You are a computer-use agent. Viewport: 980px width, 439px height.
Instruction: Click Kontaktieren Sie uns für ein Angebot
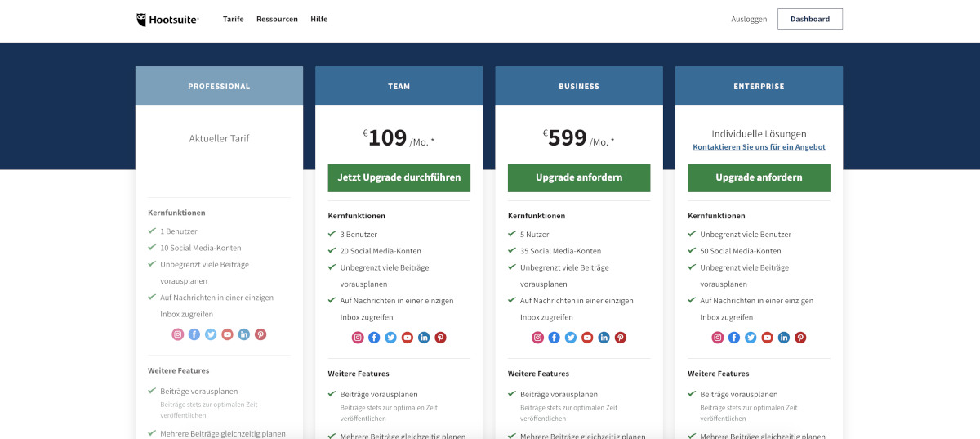point(759,147)
